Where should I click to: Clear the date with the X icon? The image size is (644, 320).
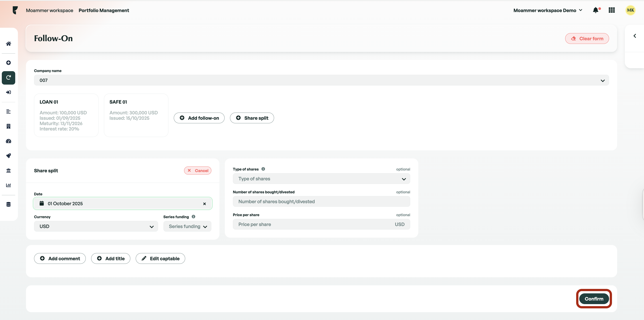204,204
